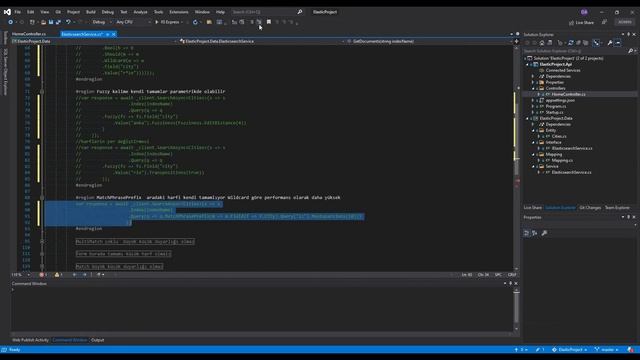Click the Undo toolbar icon

(x=68, y=22)
